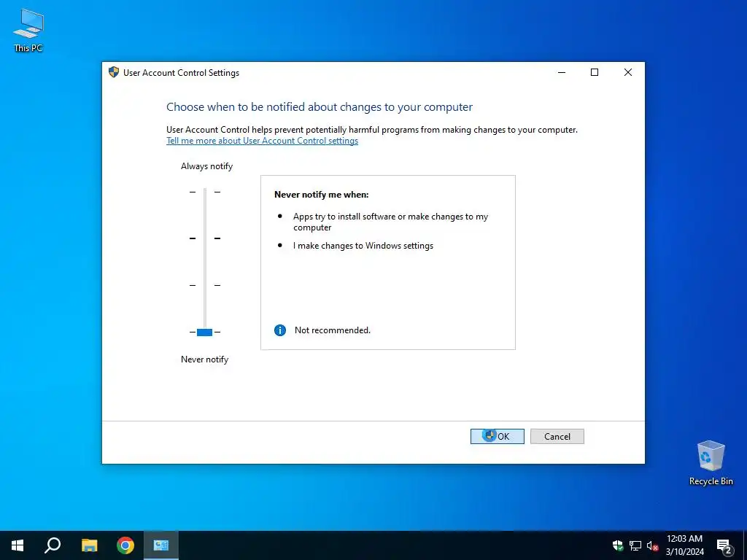Open This PC desktop icon

(28, 31)
